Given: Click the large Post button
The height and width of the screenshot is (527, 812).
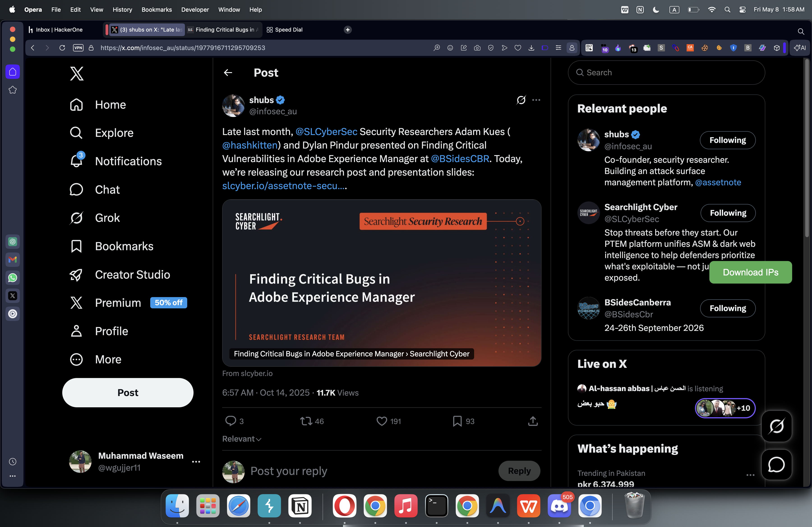Looking at the screenshot, I should coord(128,392).
